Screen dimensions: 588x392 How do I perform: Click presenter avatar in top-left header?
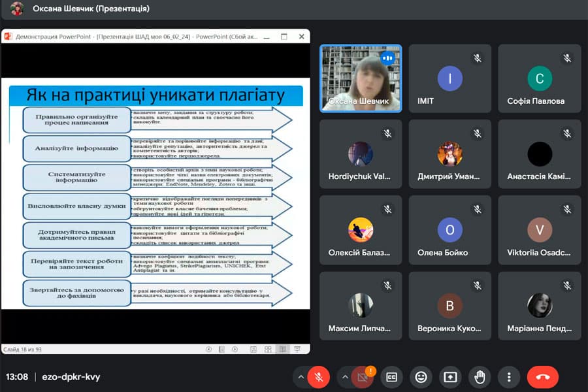coord(18,9)
